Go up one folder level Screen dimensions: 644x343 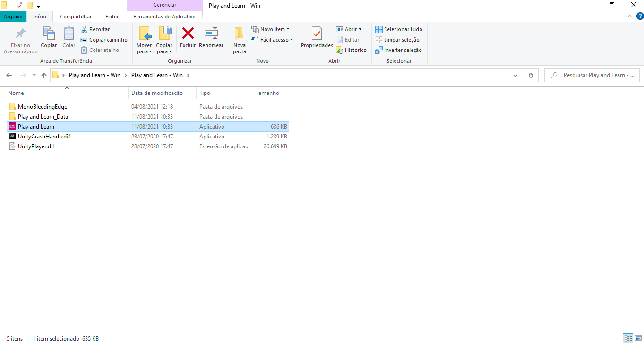pyautogui.click(x=44, y=75)
